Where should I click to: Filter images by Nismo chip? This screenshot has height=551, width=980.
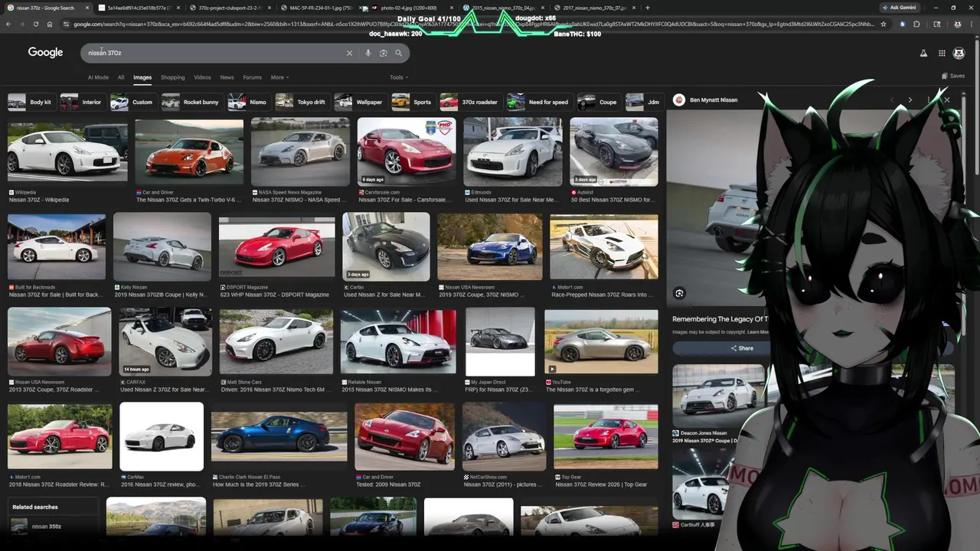point(249,102)
